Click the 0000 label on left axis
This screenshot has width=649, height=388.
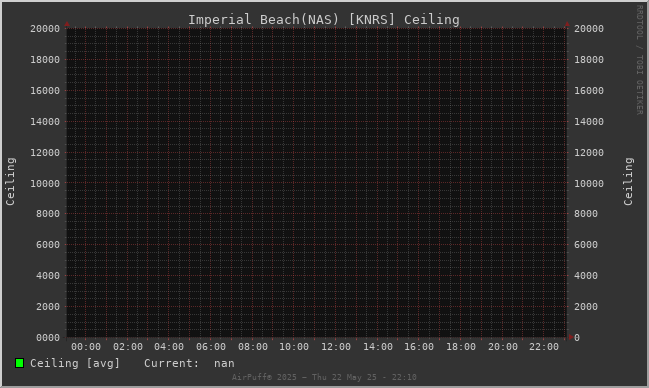click(x=48, y=338)
